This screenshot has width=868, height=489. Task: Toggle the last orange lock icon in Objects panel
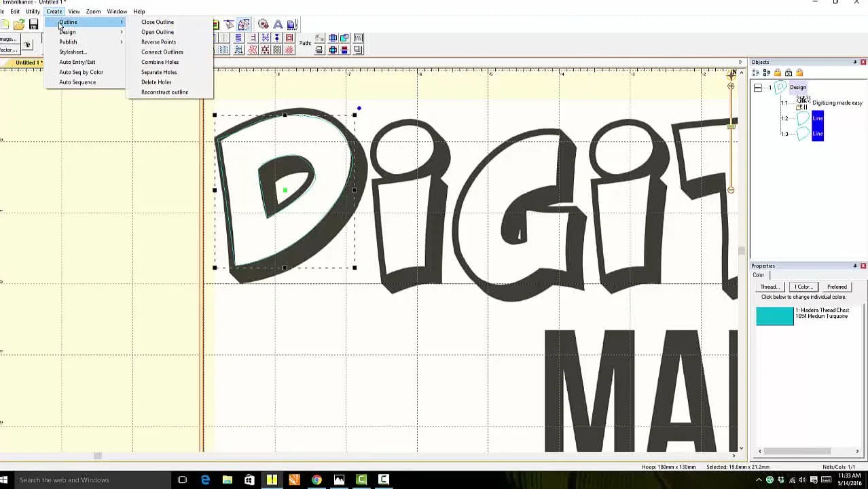click(799, 73)
